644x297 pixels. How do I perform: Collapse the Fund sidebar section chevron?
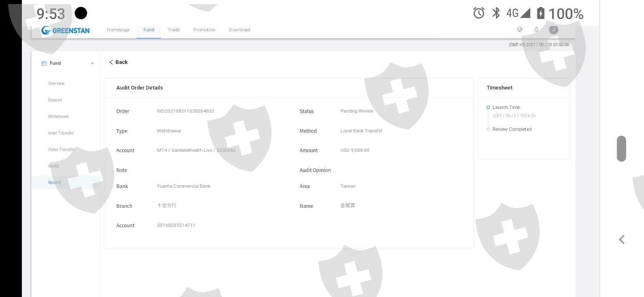click(92, 64)
